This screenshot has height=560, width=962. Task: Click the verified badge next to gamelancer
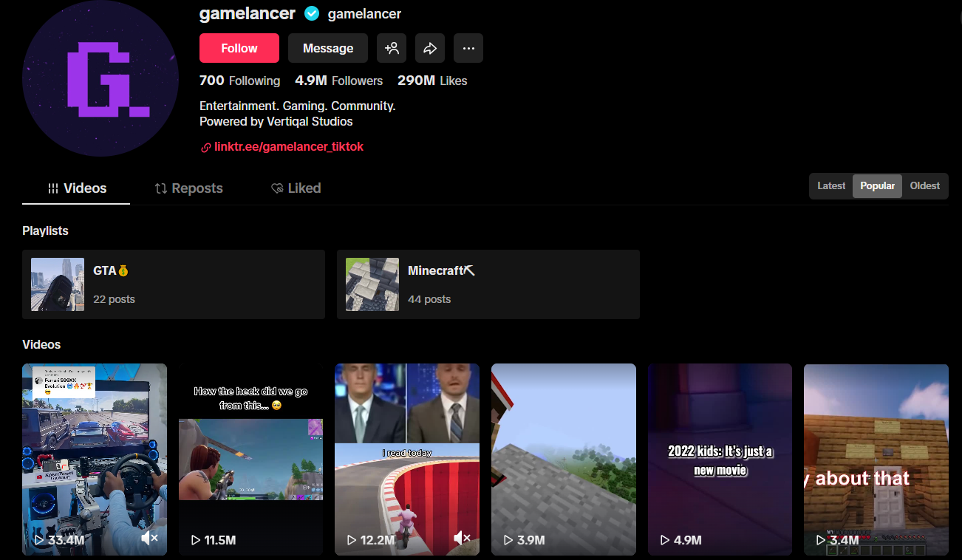click(312, 13)
